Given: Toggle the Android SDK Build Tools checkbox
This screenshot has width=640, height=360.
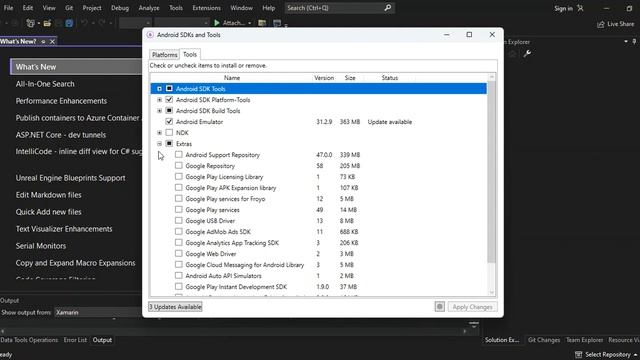Looking at the screenshot, I should click(169, 111).
